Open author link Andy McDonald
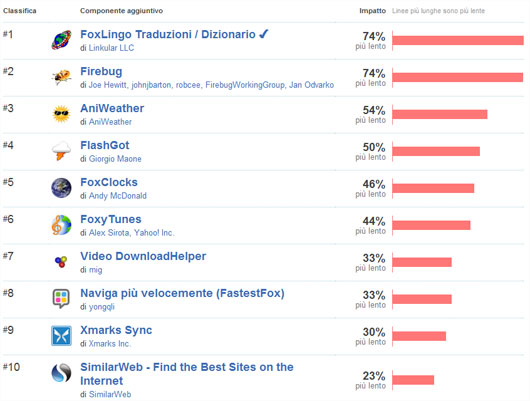 coord(118,195)
